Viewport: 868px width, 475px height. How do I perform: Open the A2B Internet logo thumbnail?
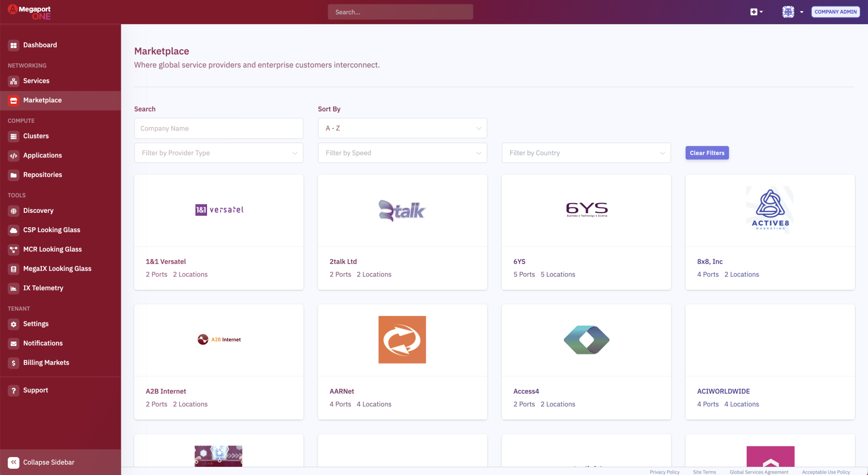pos(219,340)
